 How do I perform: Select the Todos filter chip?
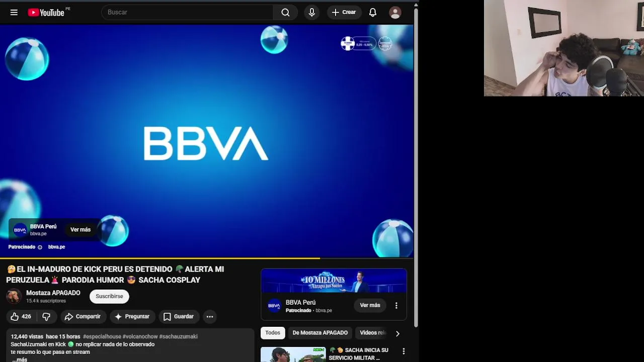pyautogui.click(x=273, y=333)
